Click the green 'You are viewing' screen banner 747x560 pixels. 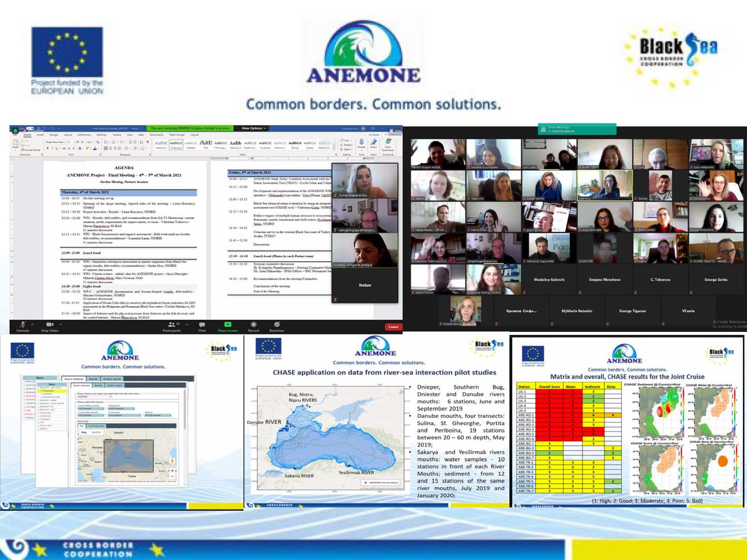coord(190,128)
